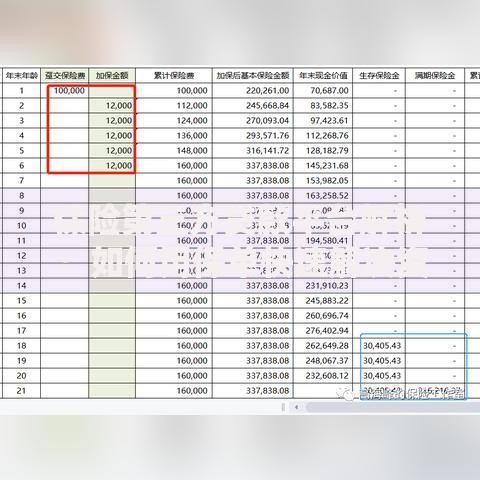Click the 245,668.84 cell

click(x=253, y=106)
